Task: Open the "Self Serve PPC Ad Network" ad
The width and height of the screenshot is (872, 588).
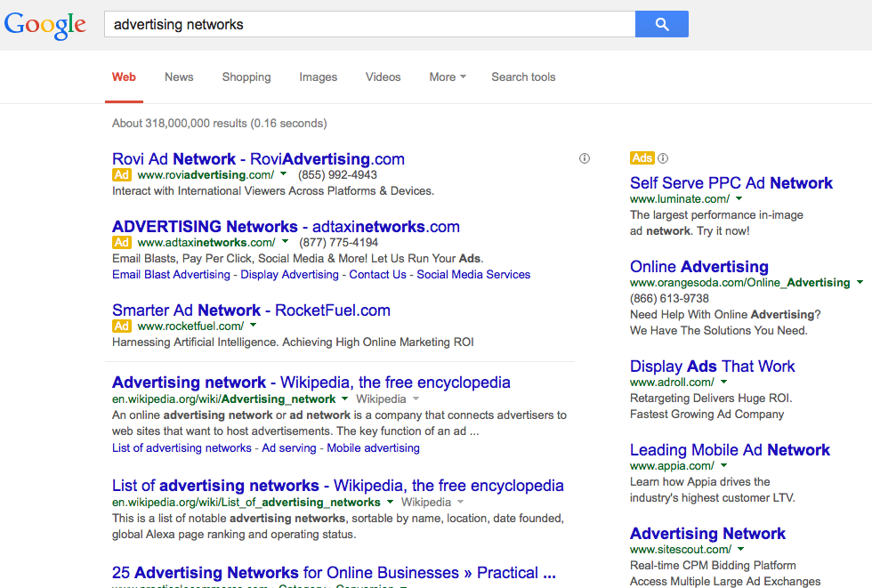Action: pyautogui.click(x=731, y=182)
